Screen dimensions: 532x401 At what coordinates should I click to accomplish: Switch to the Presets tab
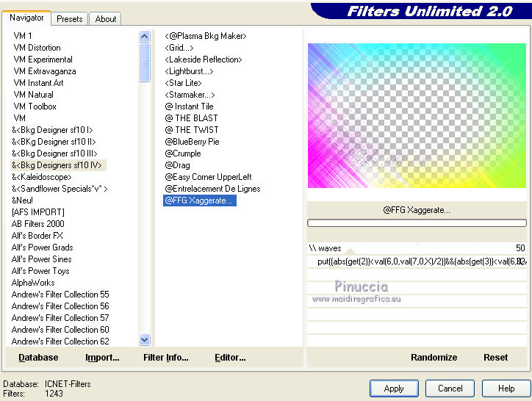(x=70, y=19)
